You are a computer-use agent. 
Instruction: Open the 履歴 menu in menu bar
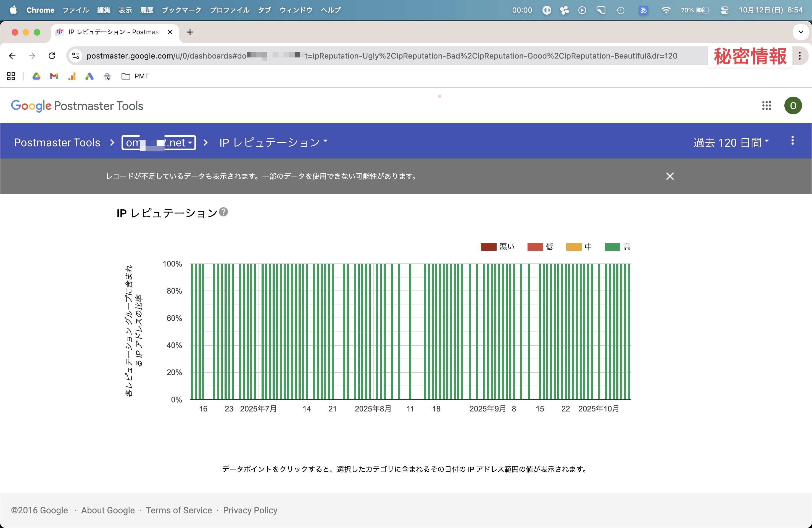pos(147,10)
